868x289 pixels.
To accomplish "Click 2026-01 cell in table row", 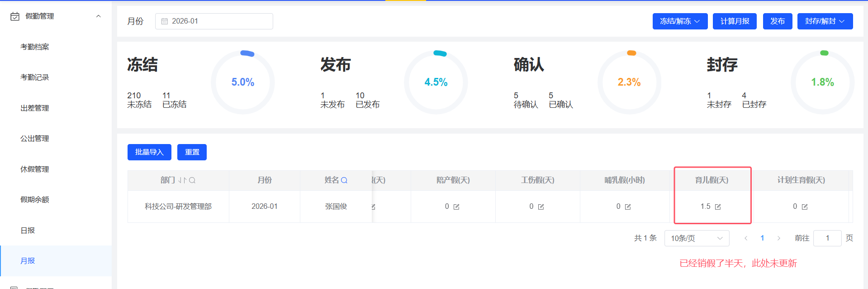I will tap(265, 207).
